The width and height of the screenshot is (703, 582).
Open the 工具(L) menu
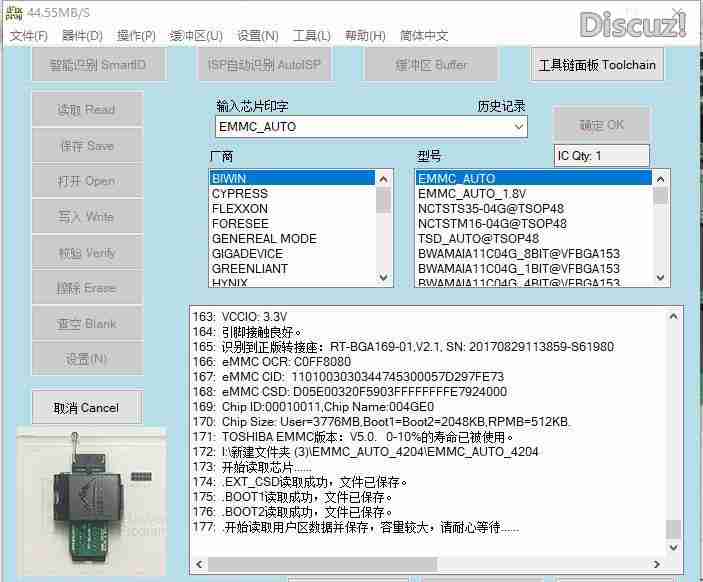coord(311,36)
